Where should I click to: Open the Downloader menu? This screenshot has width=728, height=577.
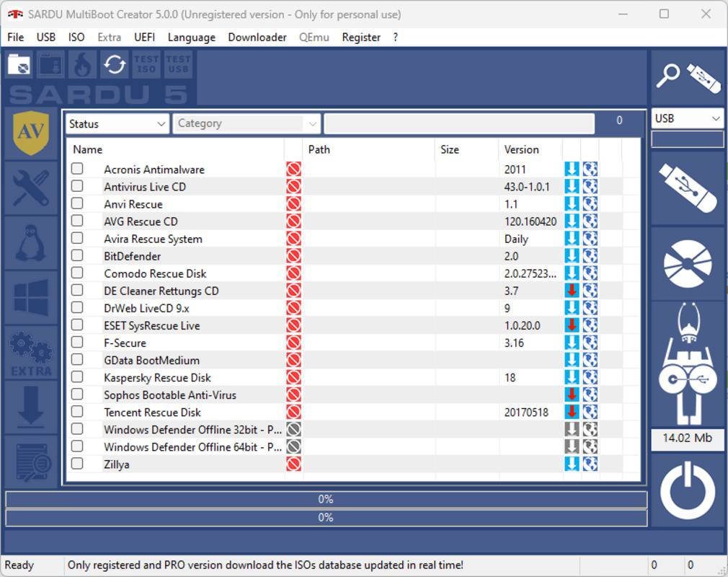pyautogui.click(x=257, y=38)
